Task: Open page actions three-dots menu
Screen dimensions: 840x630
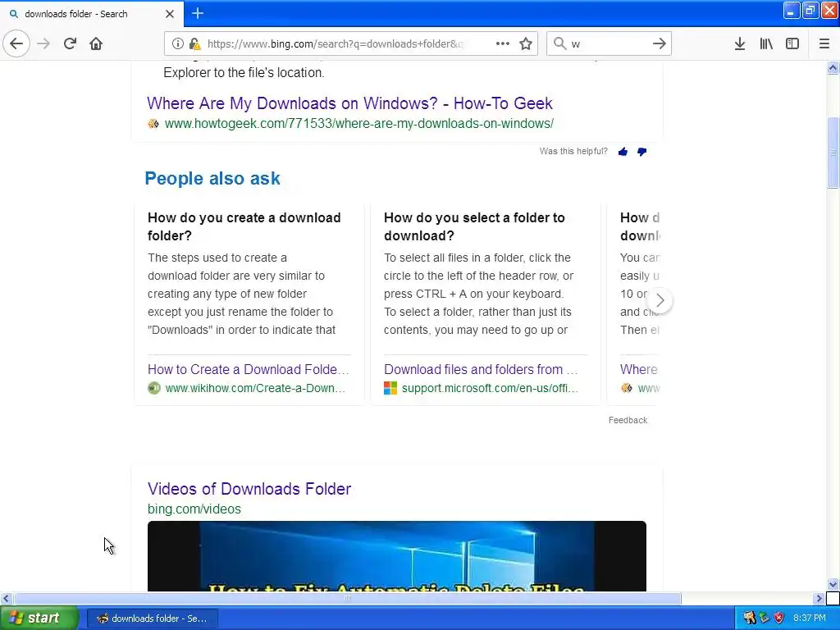Action: click(x=503, y=43)
